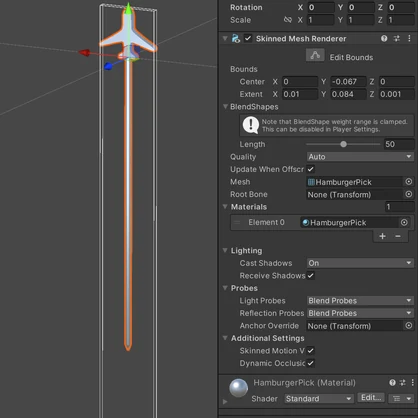This screenshot has width=418, height=418.
Task: Open the Cast Shadows dropdown
Action: click(360, 263)
